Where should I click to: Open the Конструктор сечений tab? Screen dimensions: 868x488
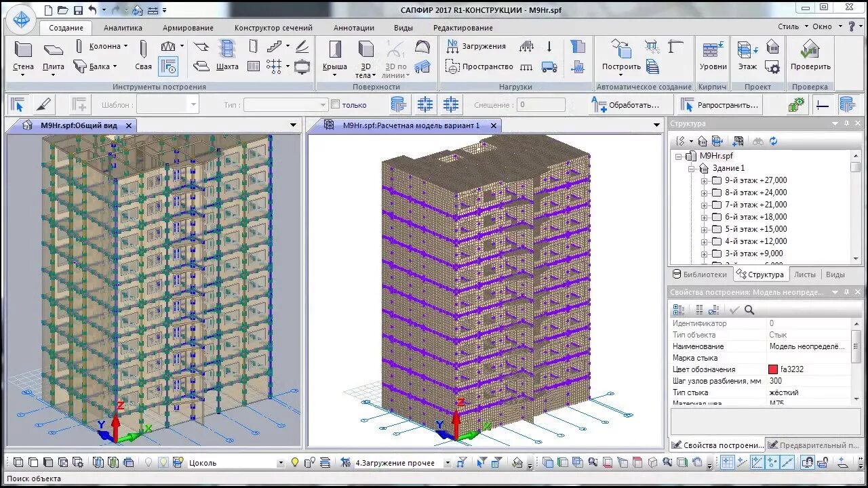click(273, 28)
